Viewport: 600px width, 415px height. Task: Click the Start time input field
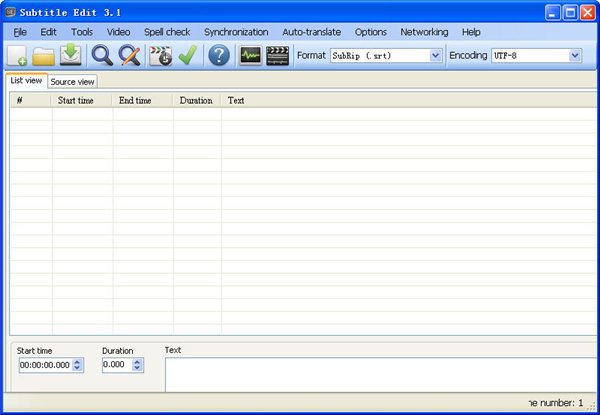tap(45, 365)
